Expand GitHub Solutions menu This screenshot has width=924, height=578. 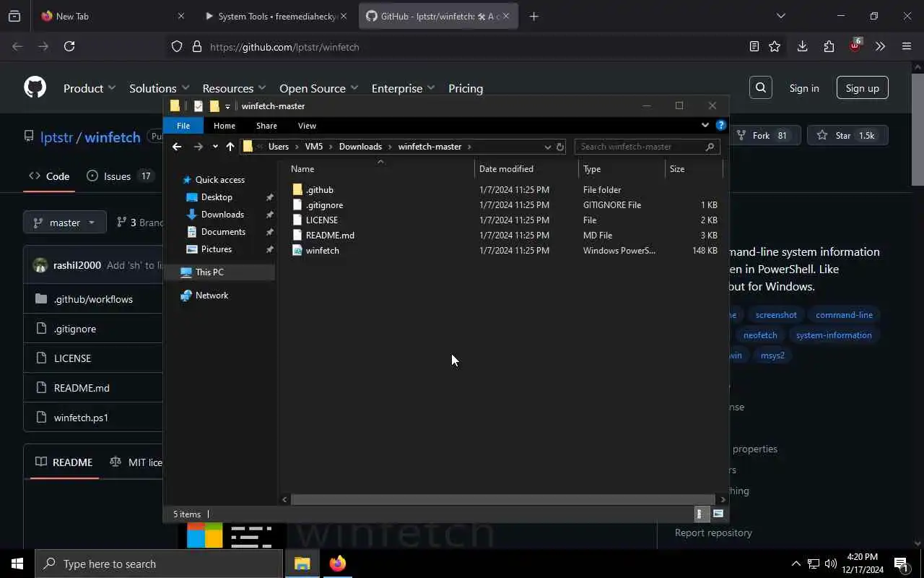[159, 88]
